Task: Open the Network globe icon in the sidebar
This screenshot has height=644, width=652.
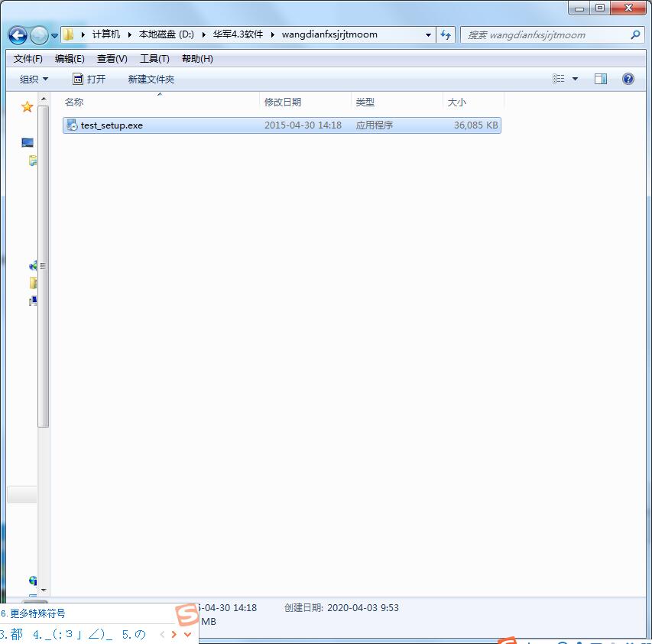Action: click(x=33, y=581)
